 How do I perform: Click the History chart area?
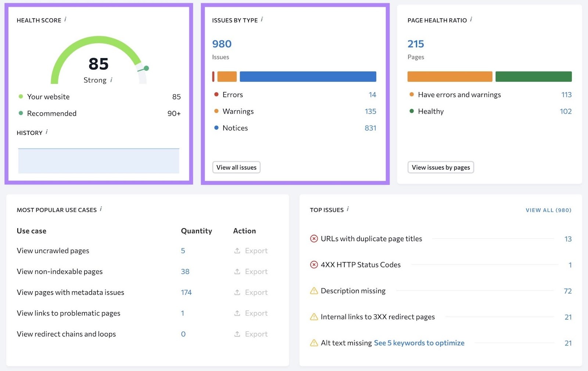tap(98, 160)
